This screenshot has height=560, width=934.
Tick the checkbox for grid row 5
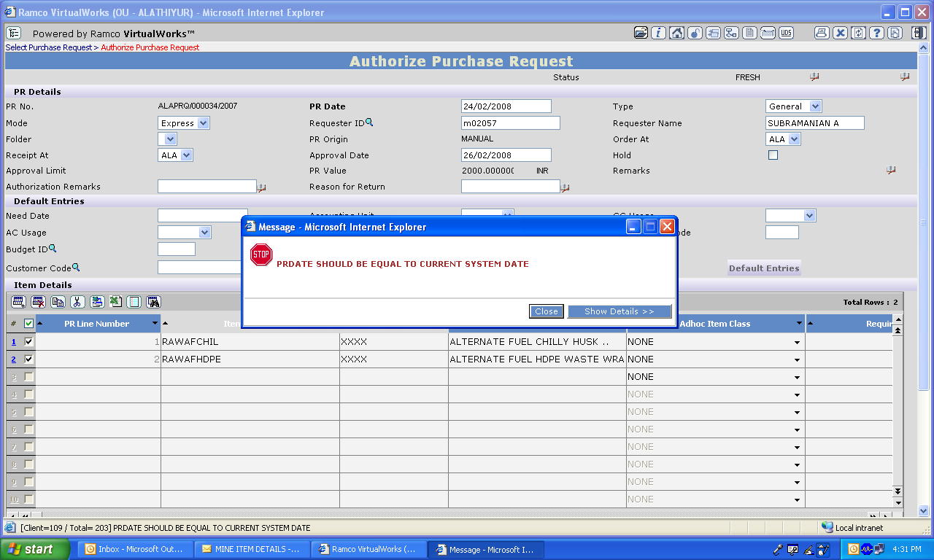pos(28,411)
